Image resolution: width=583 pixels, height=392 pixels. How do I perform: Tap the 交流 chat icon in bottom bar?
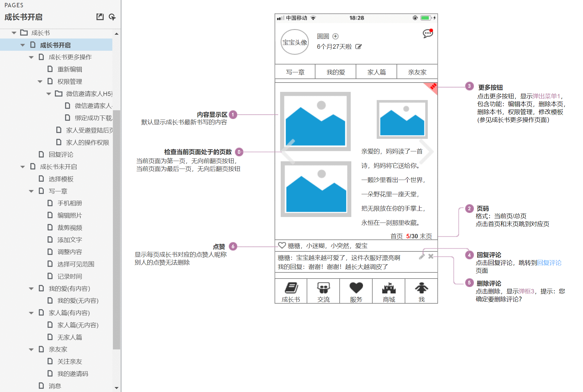click(323, 288)
